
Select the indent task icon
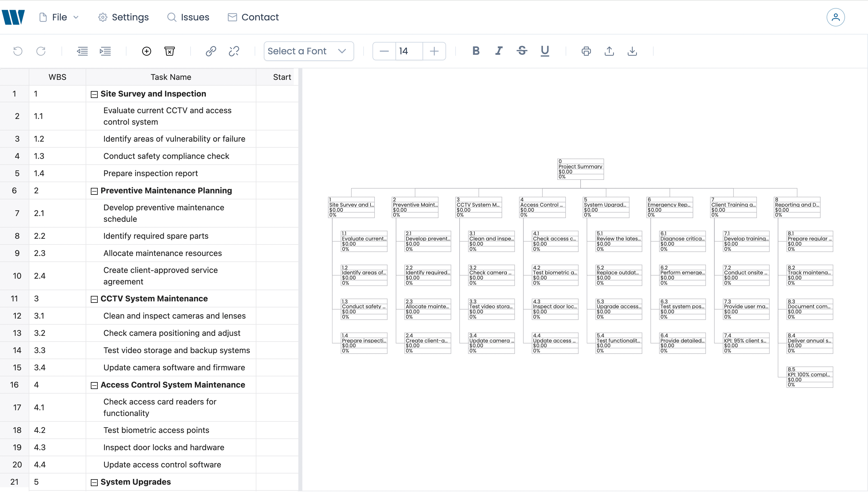click(x=105, y=51)
